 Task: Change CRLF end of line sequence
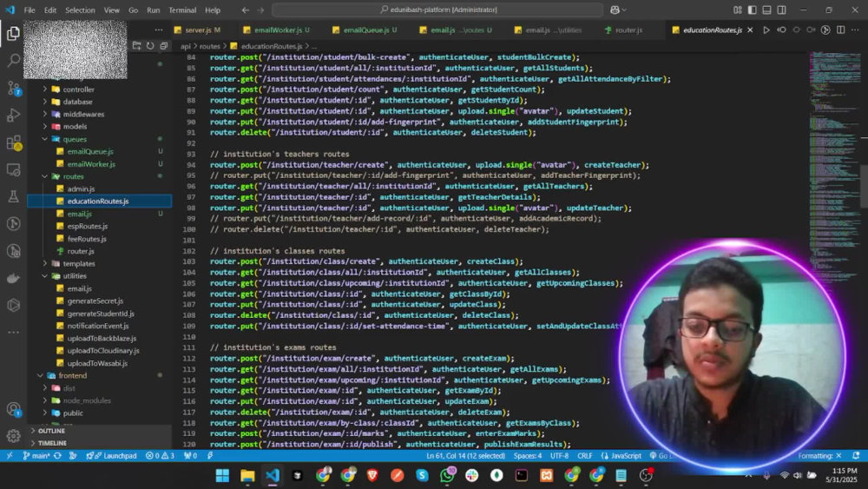pos(584,456)
